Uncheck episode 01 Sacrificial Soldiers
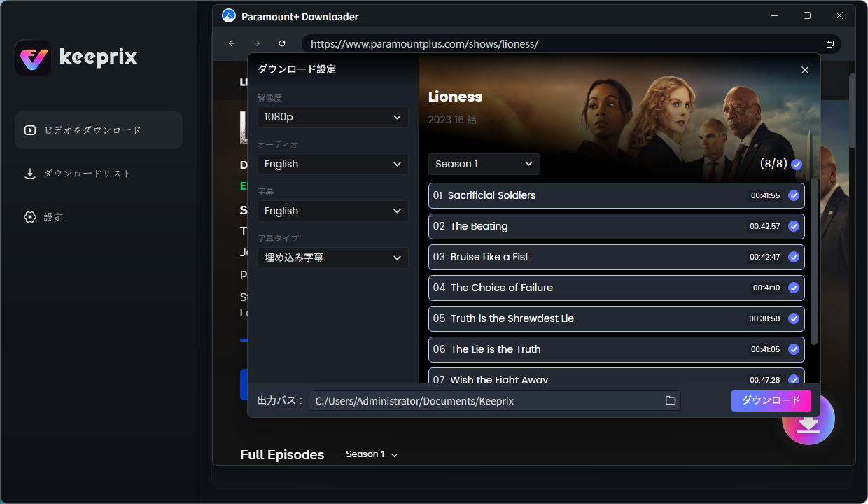 pos(793,196)
